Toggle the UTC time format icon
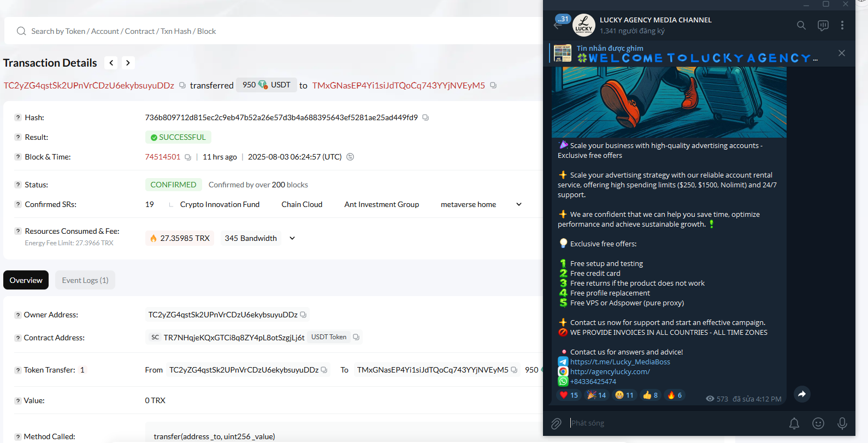 point(350,157)
